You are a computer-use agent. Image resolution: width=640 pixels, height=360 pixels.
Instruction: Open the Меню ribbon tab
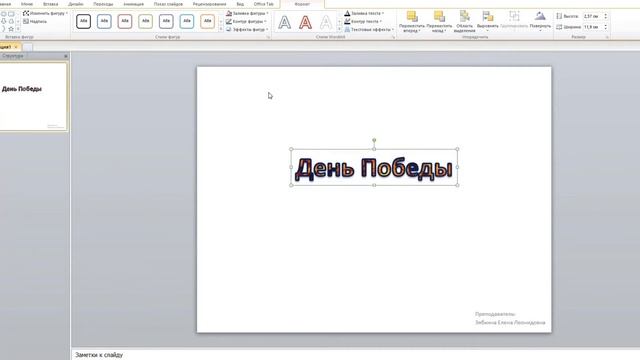(x=27, y=4)
